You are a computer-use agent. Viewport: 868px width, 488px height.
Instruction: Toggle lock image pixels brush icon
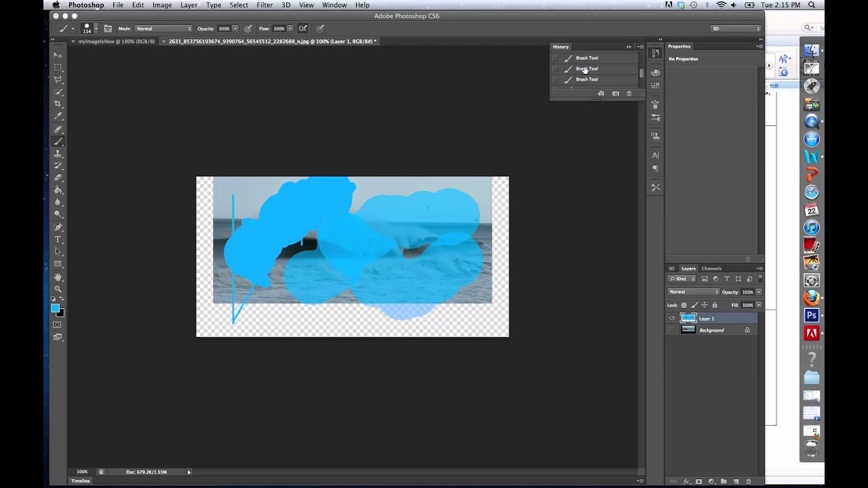click(x=694, y=305)
